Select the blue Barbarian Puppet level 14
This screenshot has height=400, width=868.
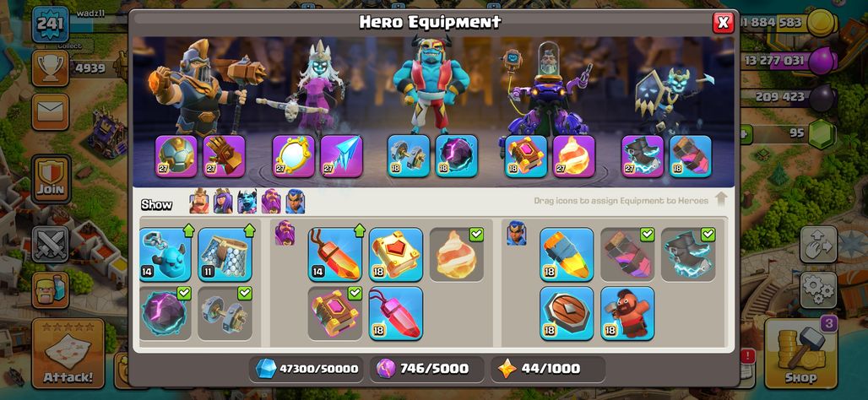coord(165,254)
